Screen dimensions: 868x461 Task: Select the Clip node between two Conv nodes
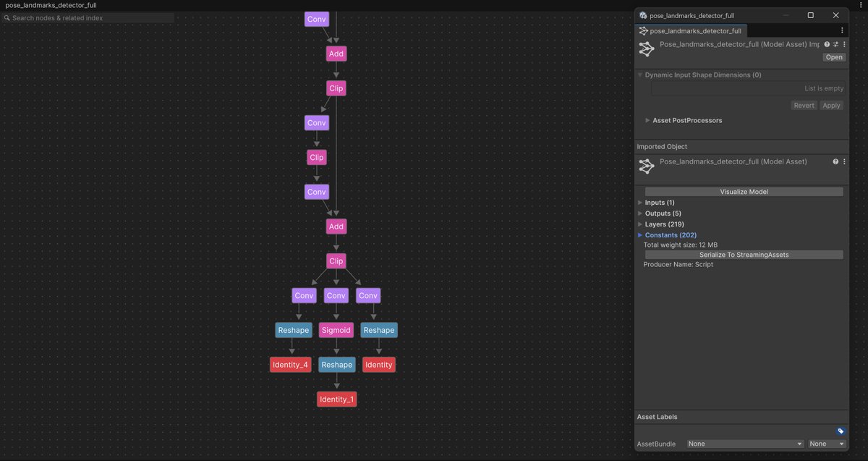click(317, 157)
